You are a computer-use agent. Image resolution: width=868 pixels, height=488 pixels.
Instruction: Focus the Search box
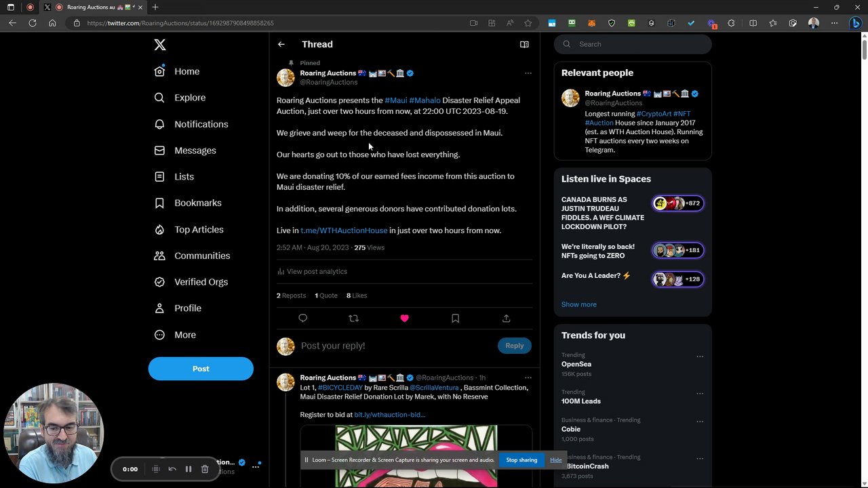point(633,44)
